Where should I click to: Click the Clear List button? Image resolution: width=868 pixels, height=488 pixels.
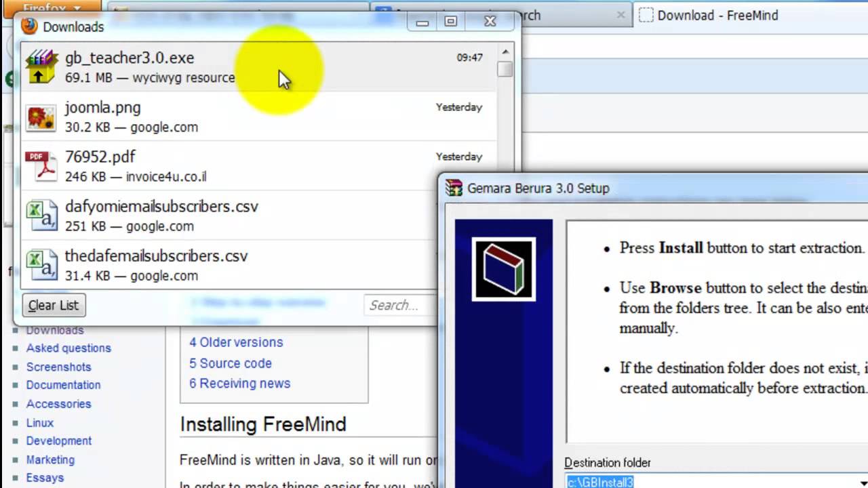[x=54, y=305]
